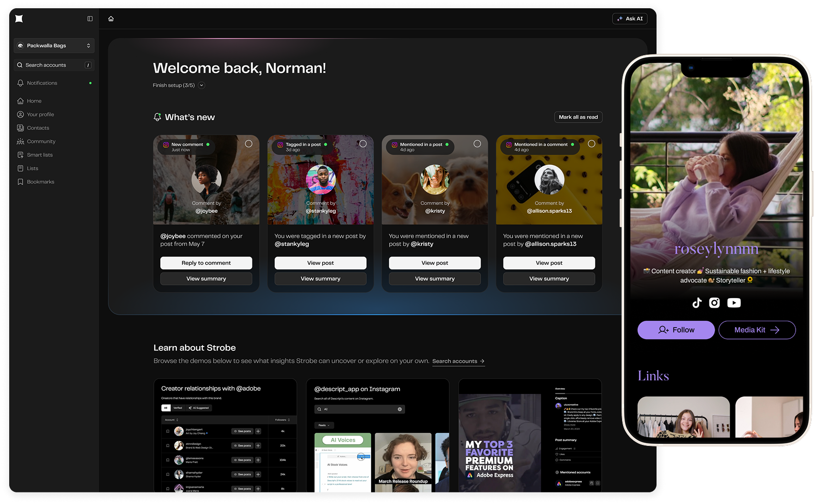This screenshot has height=504, width=814.
Task: Collapse the sidebar with the panel icon
Action: point(90,19)
